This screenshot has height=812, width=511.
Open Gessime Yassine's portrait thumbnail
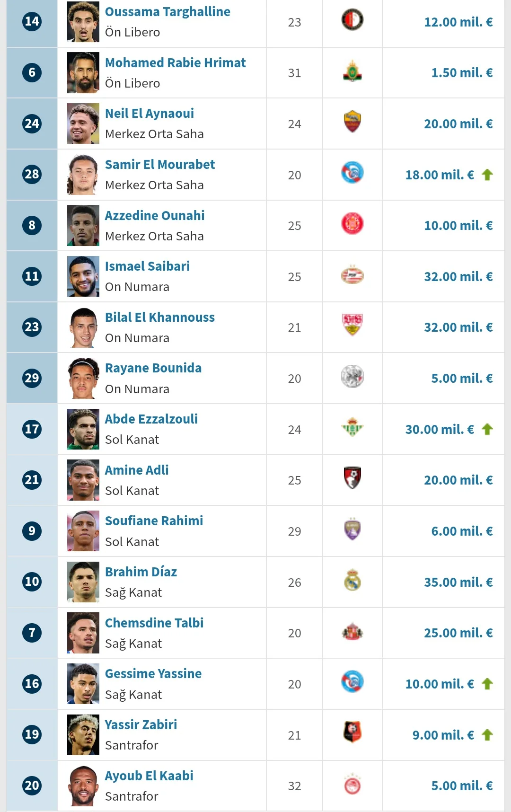pos(83,684)
